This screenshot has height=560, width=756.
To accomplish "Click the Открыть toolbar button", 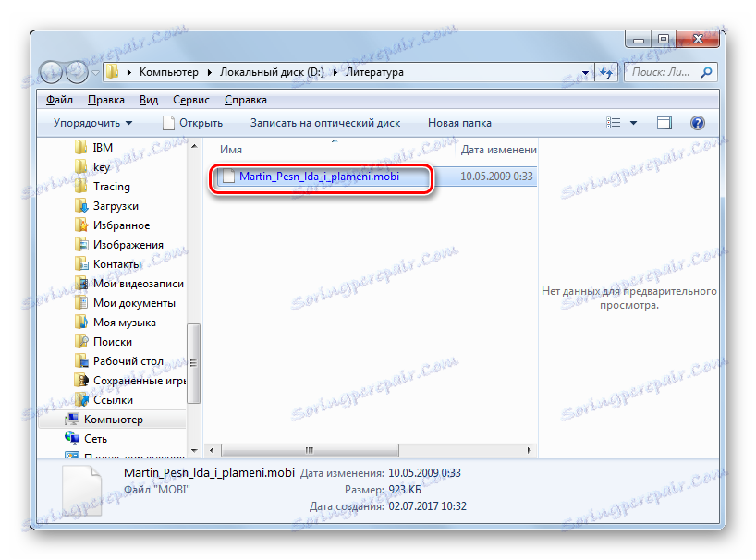I will tap(193, 123).
